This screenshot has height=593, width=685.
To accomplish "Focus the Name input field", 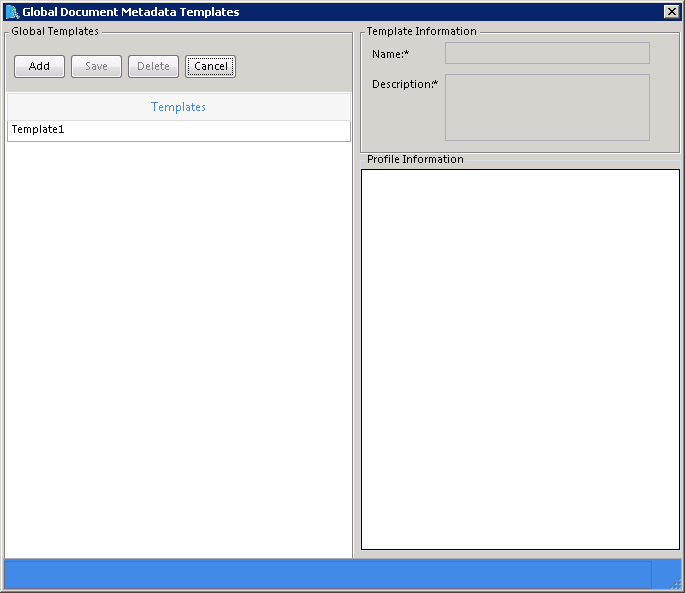I will point(547,53).
